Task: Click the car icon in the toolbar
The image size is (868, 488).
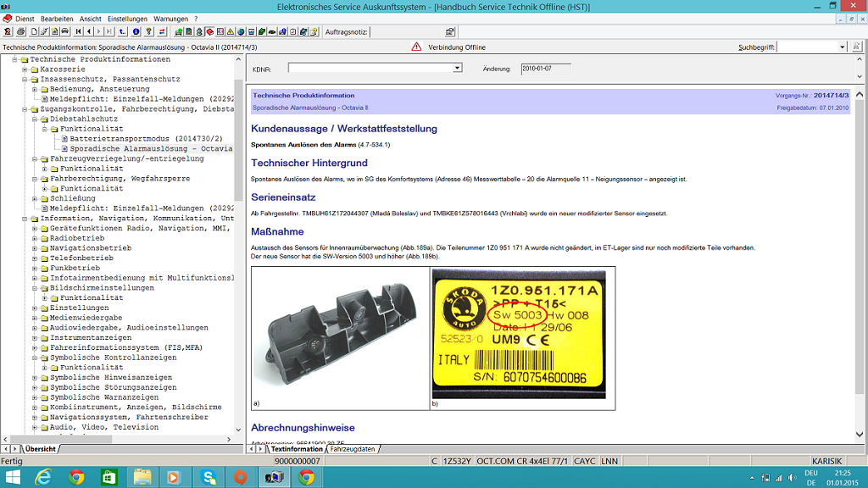Action: pos(64,31)
